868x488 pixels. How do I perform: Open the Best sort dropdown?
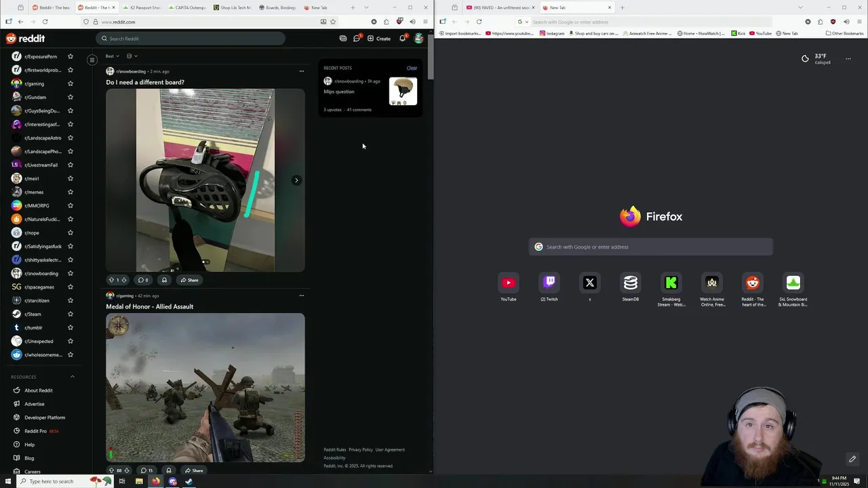[x=112, y=56]
